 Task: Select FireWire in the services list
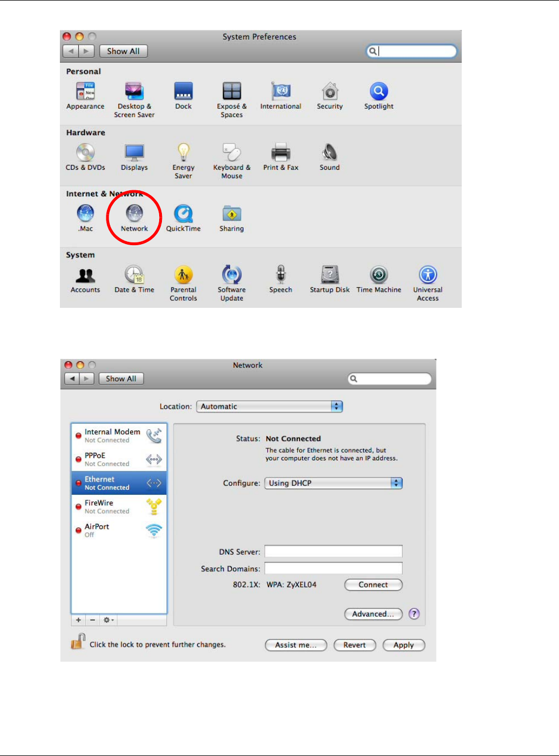[119, 507]
